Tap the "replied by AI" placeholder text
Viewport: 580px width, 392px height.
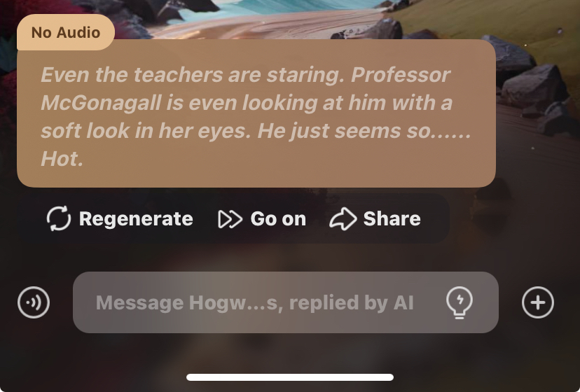tap(351, 303)
